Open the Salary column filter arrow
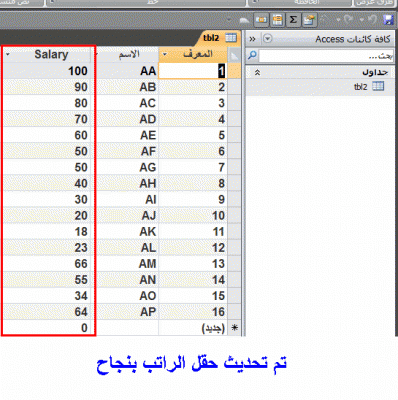Screen dimensions: 398x400 [8, 54]
